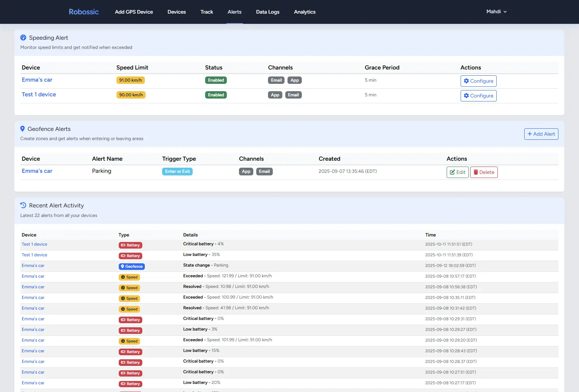Click Enabled status for Test 1 device
The image size is (579, 392).
[x=216, y=95]
